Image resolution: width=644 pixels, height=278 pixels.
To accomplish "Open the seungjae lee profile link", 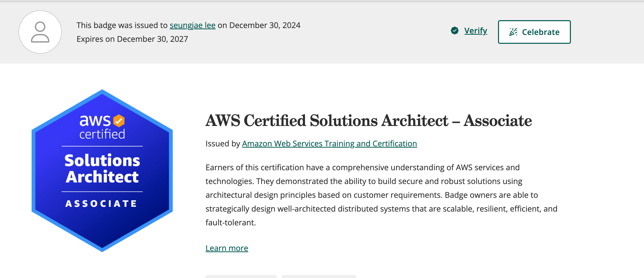I will click(x=192, y=25).
